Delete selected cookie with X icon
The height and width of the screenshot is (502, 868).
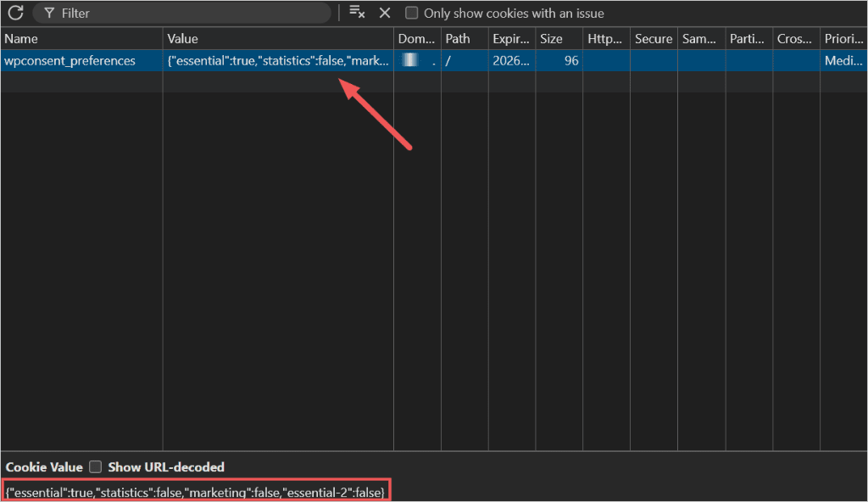click(x=385, y=13)
